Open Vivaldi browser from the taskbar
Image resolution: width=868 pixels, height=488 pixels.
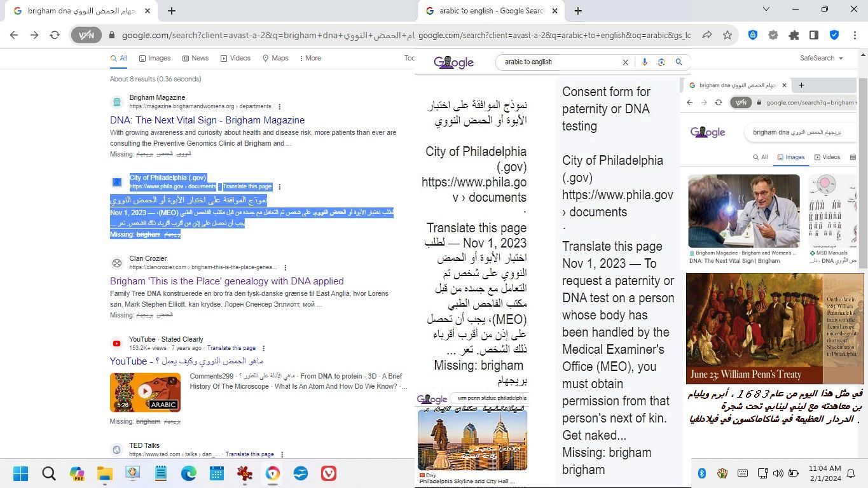(x=329, y=473)
